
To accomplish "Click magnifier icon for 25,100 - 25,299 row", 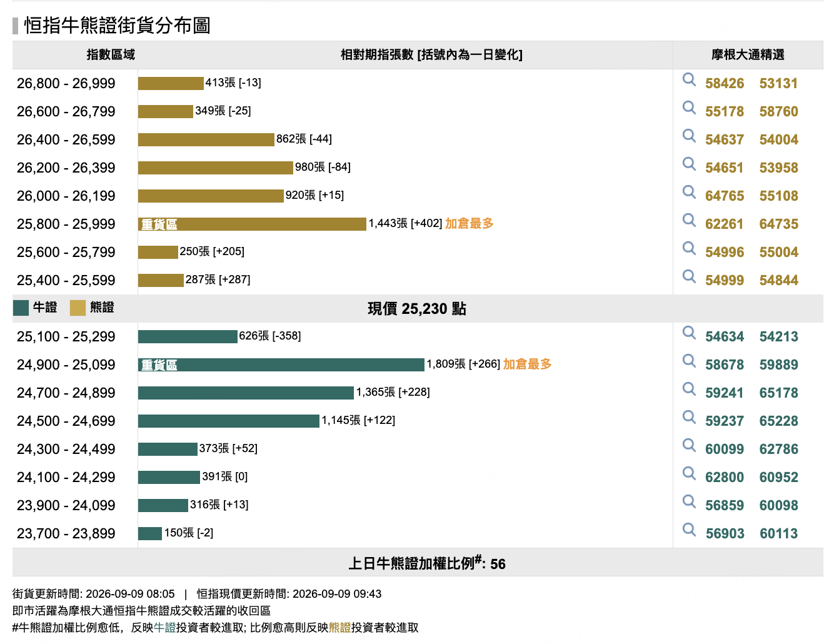I will (x=689, y=333).
